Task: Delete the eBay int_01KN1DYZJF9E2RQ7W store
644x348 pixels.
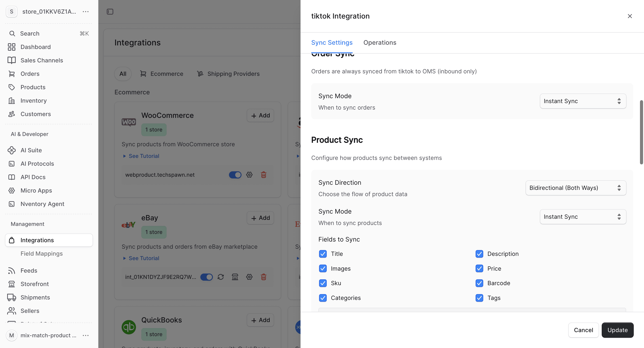Action: 263,277
